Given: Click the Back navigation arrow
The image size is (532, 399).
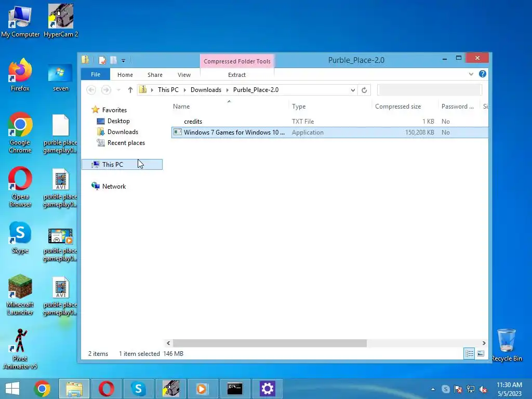Looking at the screenshot, I should coord(91,90).
